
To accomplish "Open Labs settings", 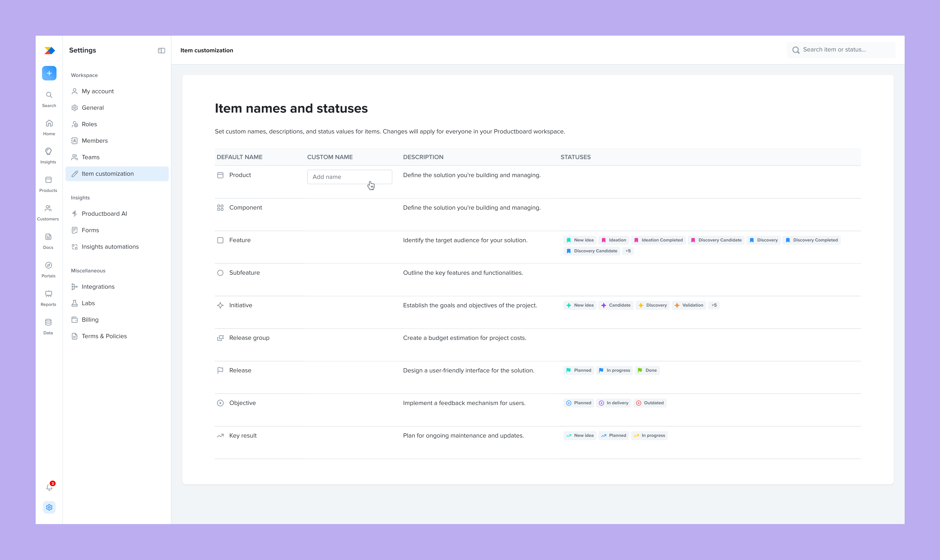I will 117,303.
